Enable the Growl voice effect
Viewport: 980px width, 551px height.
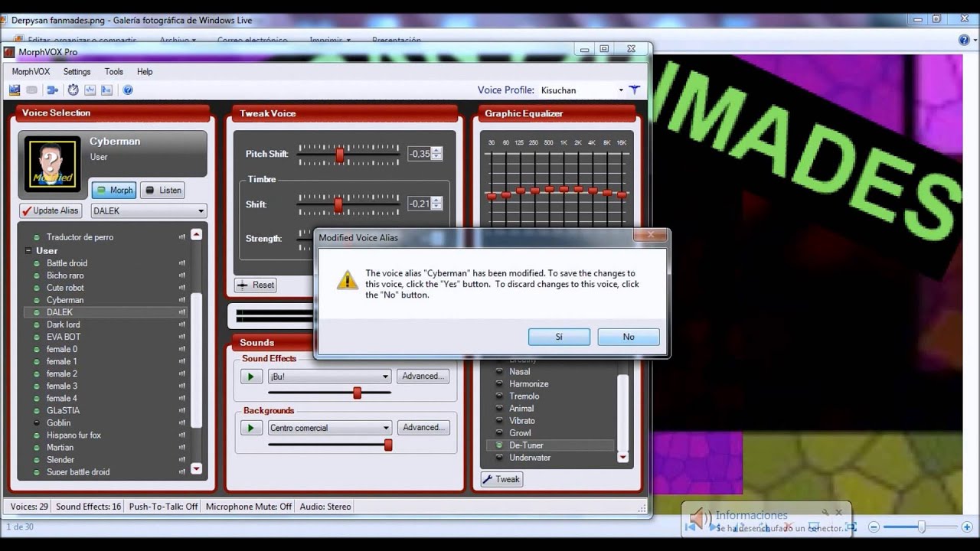499,433
